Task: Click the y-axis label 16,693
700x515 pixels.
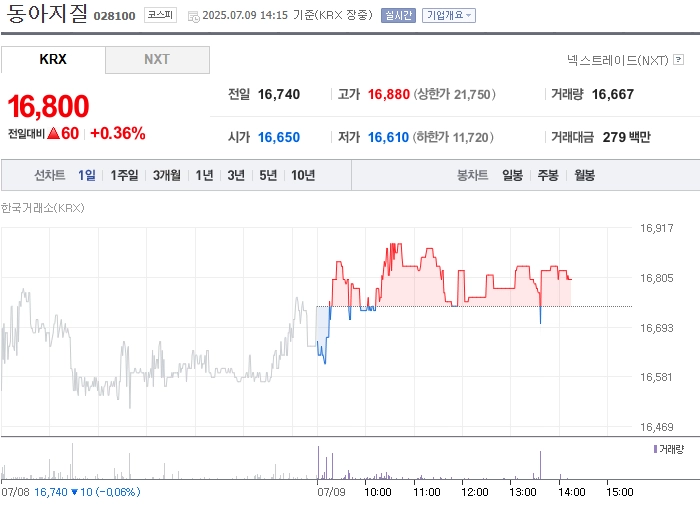Action: click(656, 328)
